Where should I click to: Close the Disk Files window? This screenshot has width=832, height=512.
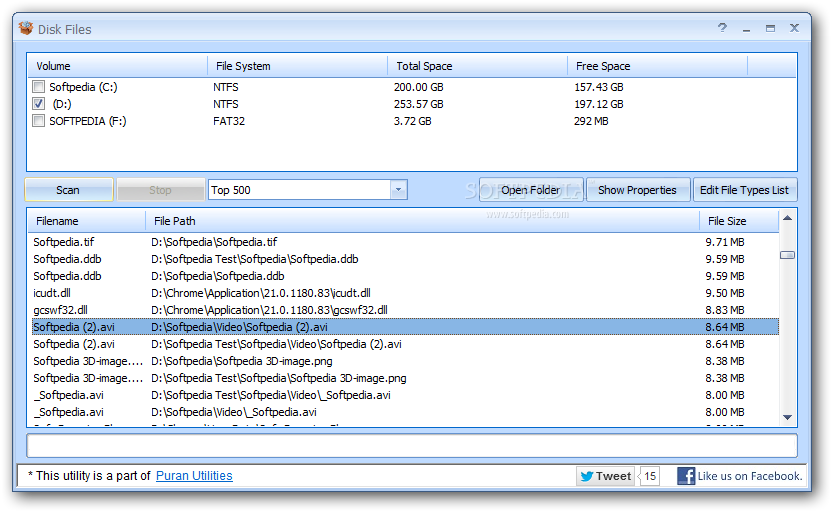(794, 28)
